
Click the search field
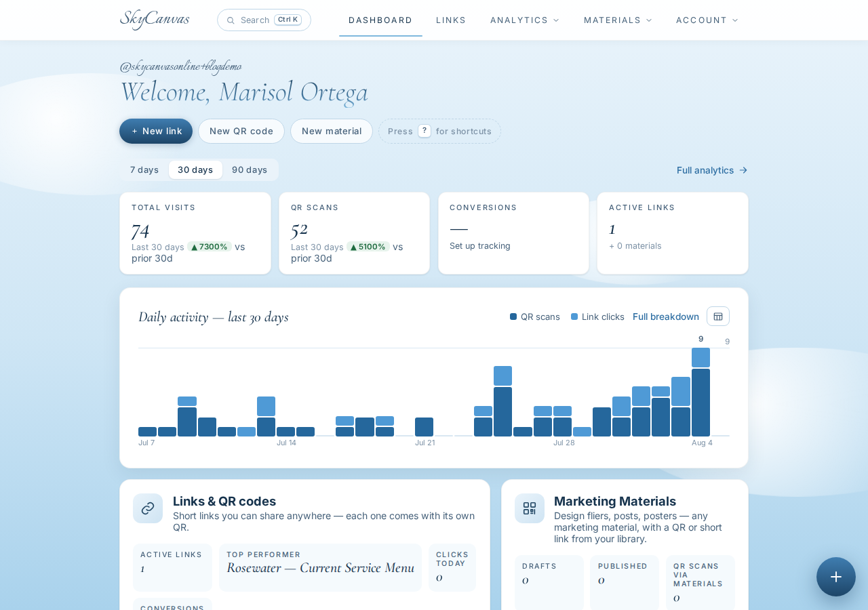pos(264,20)
